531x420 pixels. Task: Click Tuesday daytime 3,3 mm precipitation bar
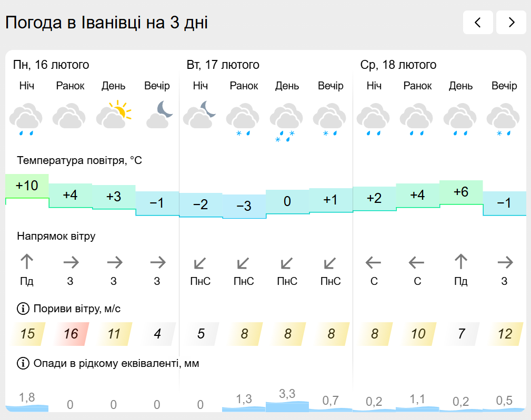pos(287,405)
